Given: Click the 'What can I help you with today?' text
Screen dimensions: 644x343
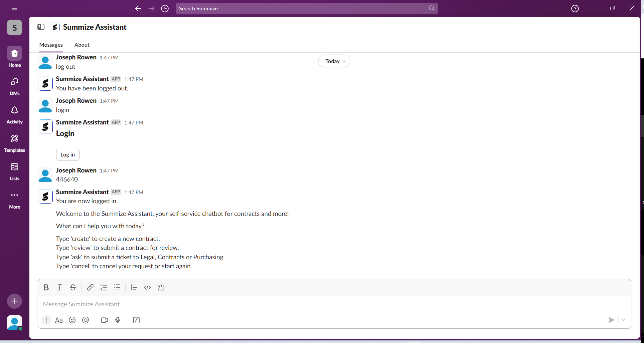Looking at the screenshot, I should click(100, 226).
